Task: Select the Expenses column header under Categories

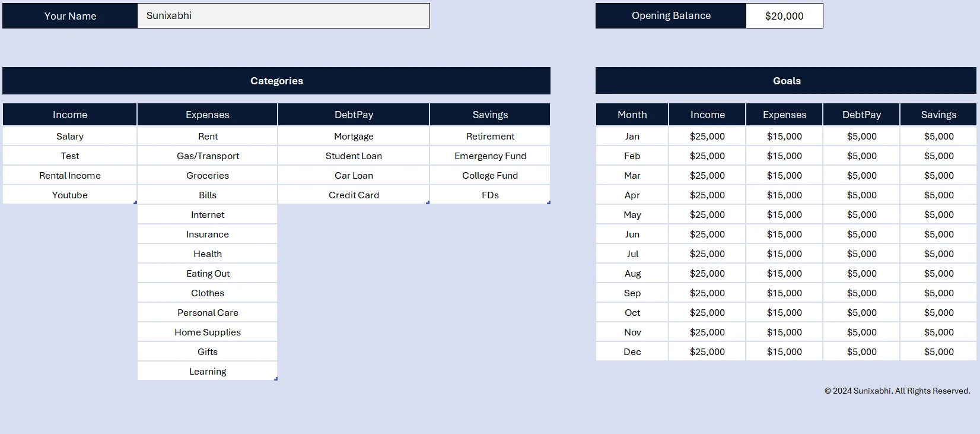Action: click(207, 114)
